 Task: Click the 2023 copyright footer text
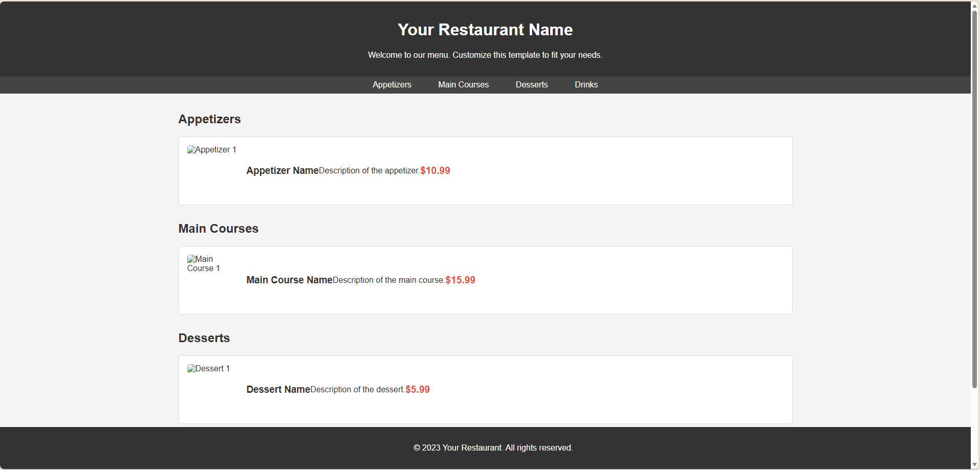493,447
